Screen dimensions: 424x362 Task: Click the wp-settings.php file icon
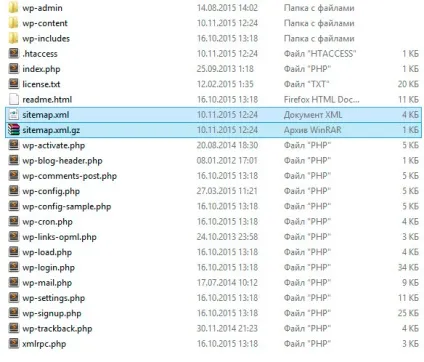(x=13, y=298)
